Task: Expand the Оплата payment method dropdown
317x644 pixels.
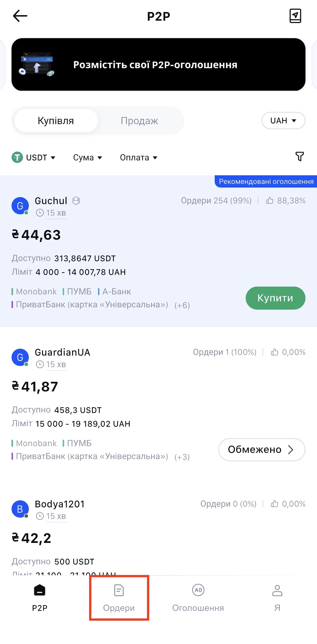Action: click(x=139, y=158)
